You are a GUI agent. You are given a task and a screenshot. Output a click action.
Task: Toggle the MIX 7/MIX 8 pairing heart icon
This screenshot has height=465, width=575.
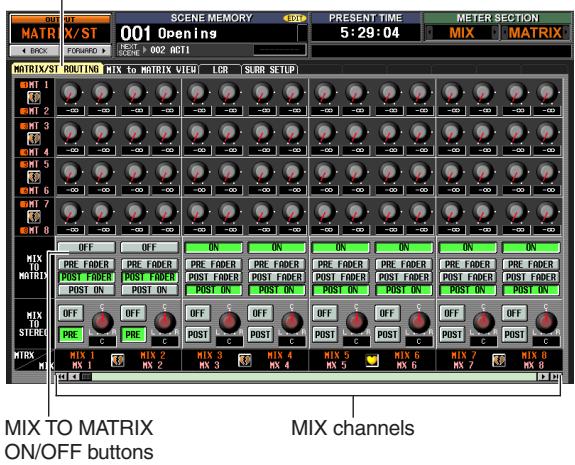pos(499,360)
